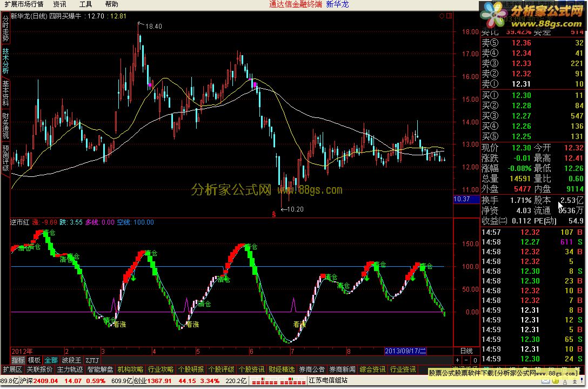588x389 pixels.
Task: Click the 0 reset button beside minus
Action: click(x=475, y=361)
